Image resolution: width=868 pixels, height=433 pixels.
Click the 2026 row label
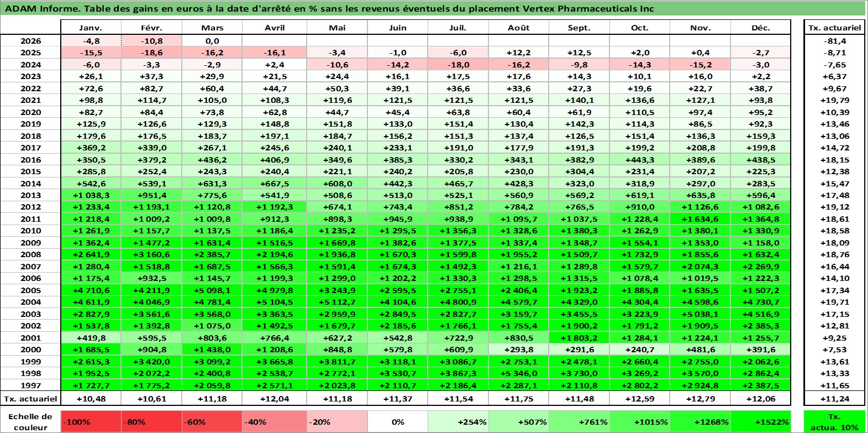click(30, 41)
